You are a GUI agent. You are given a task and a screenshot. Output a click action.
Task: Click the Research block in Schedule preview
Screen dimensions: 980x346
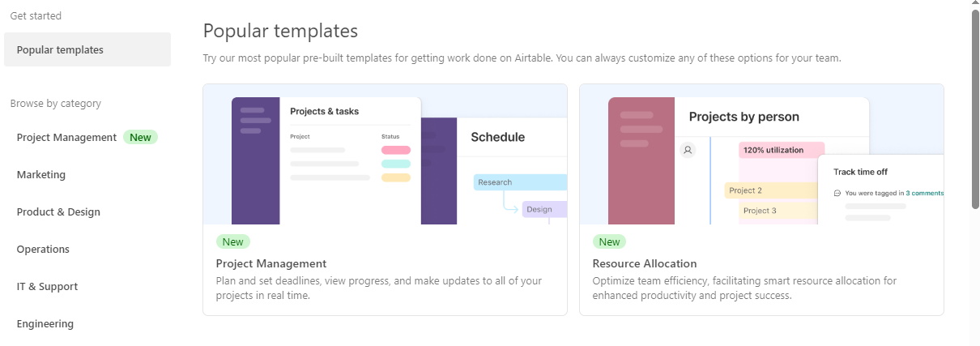coord(520,182)
